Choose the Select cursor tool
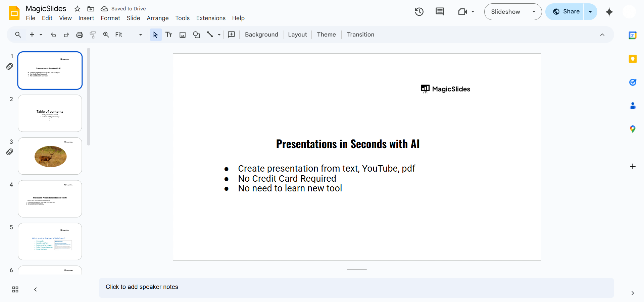The height and width of the screenshot is (302, 644). (x=156, y=35)
